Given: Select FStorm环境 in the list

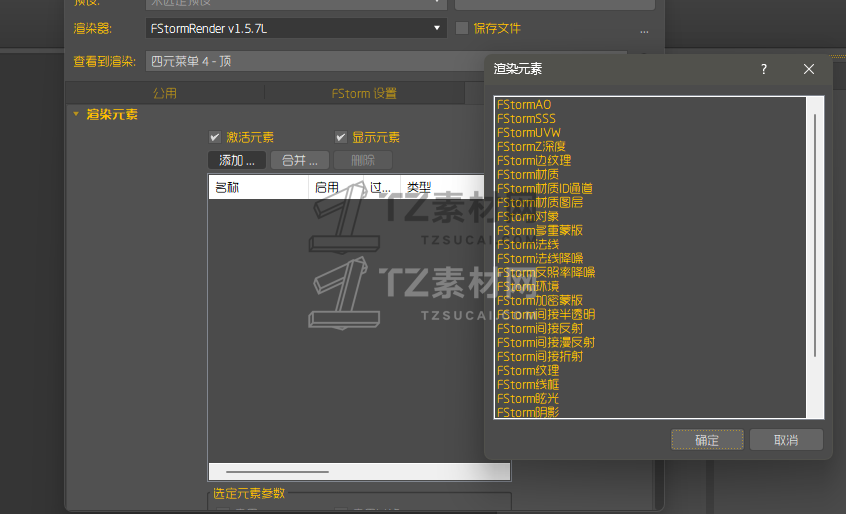Looking at the screenshot, I should 528,287.
